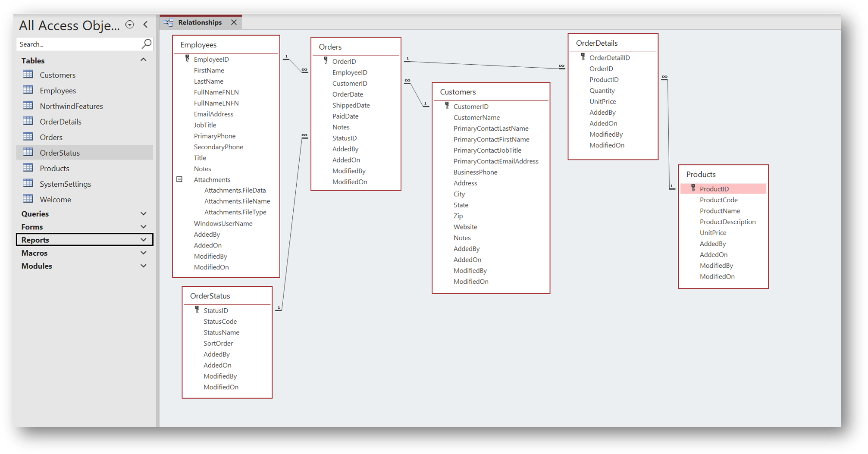Click the Relationships diagram icon on the tab
Screen dimensions: 868x454
click(x=168, y=22)
